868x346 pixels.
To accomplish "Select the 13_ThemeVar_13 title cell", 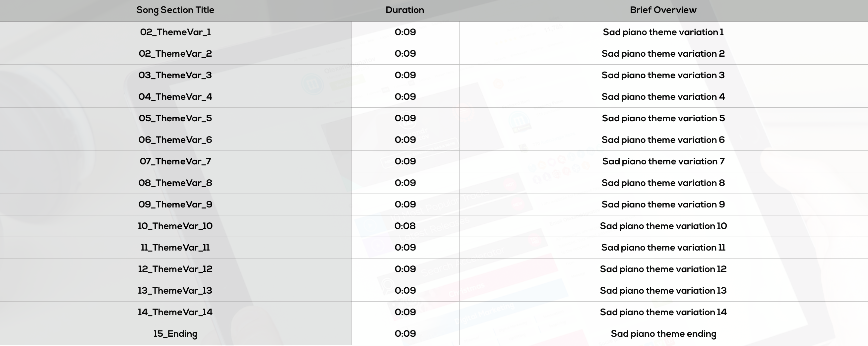I will 175,291.
